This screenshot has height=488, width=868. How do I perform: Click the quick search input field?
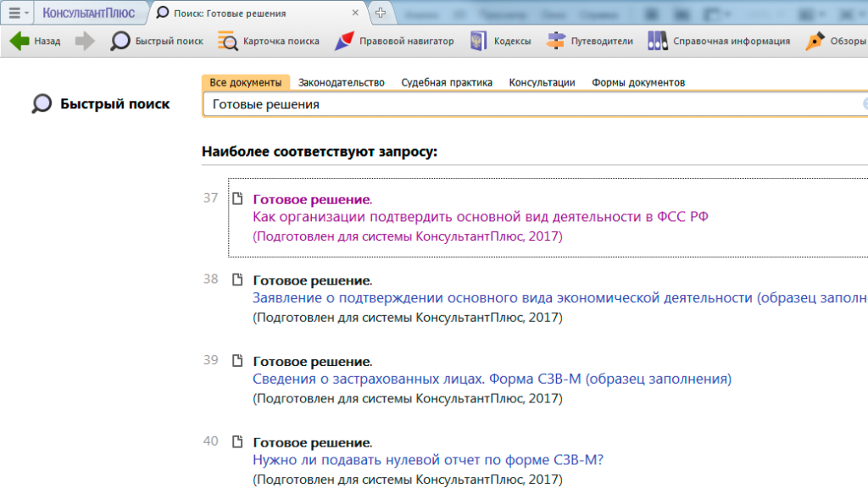535,104
